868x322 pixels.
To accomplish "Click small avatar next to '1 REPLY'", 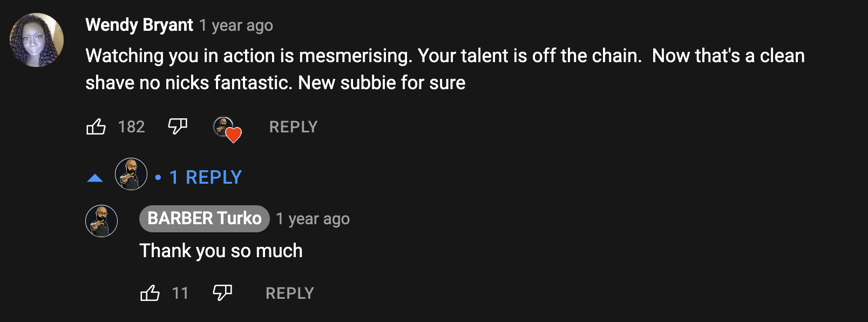I will [131, 174].
